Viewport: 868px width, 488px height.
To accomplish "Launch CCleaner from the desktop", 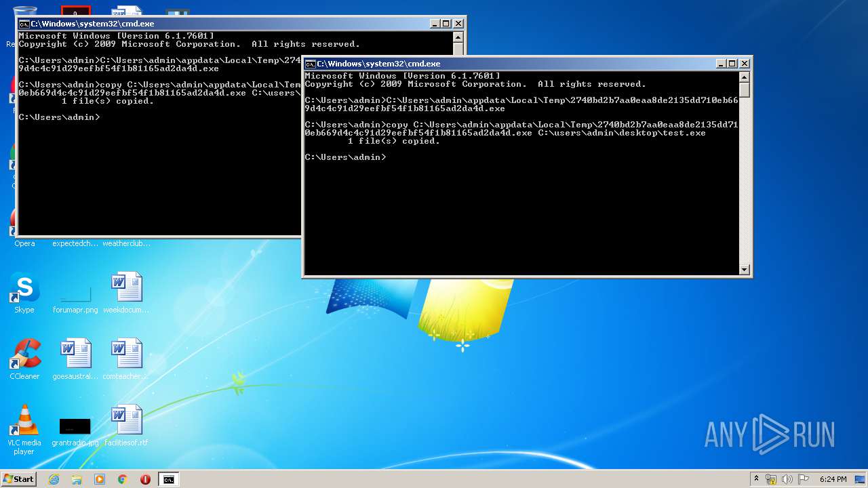I will (24, 359).
